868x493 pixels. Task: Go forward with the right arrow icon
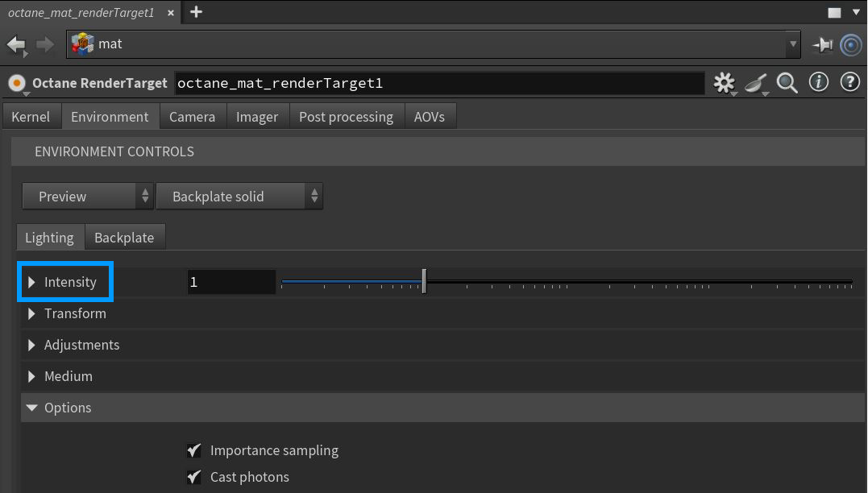pyautogui.click(x=45, y=44)
